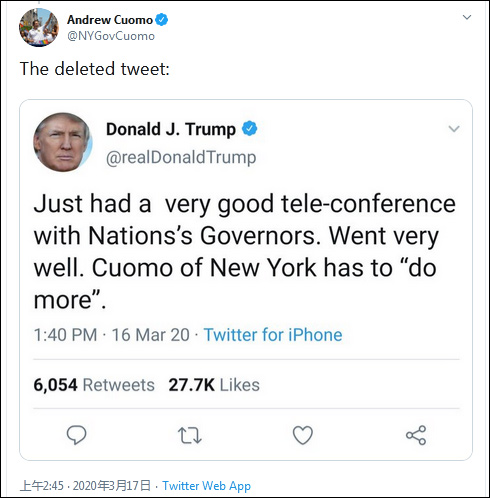Click the @realDonaldTrump handle
This screenshot has width=490, height=498.
click(181, 157)
